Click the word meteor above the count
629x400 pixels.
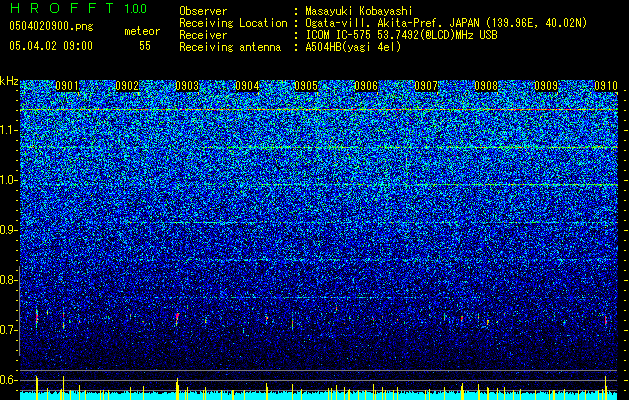(x=142, y=31)
